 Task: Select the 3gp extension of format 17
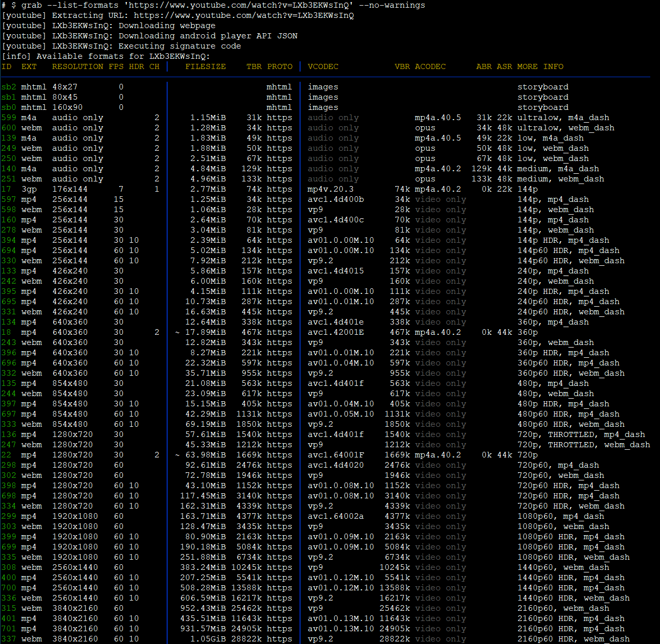click(x=29, y=189)
